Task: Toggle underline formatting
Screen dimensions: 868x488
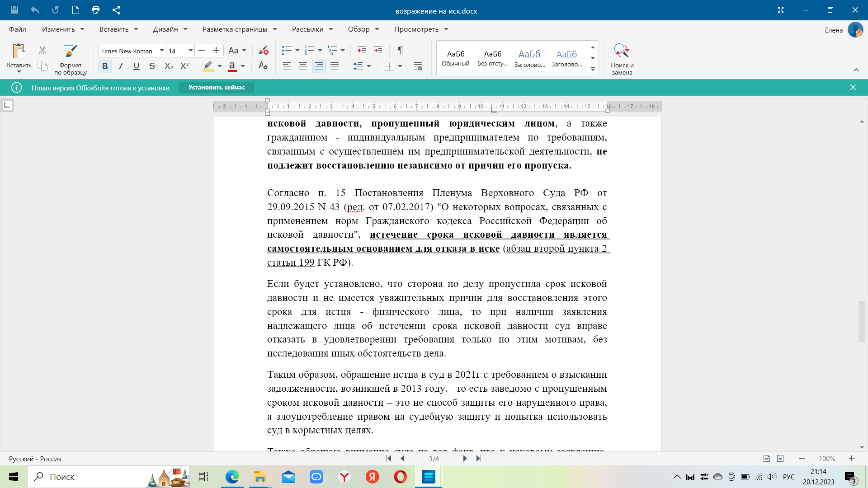Action: point(136,66)
